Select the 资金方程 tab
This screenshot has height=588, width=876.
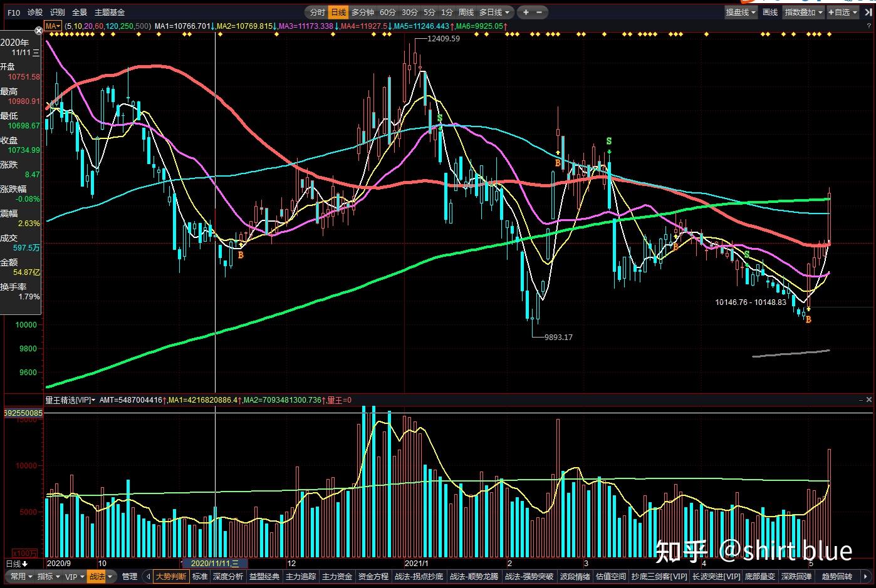coord(373,577)
